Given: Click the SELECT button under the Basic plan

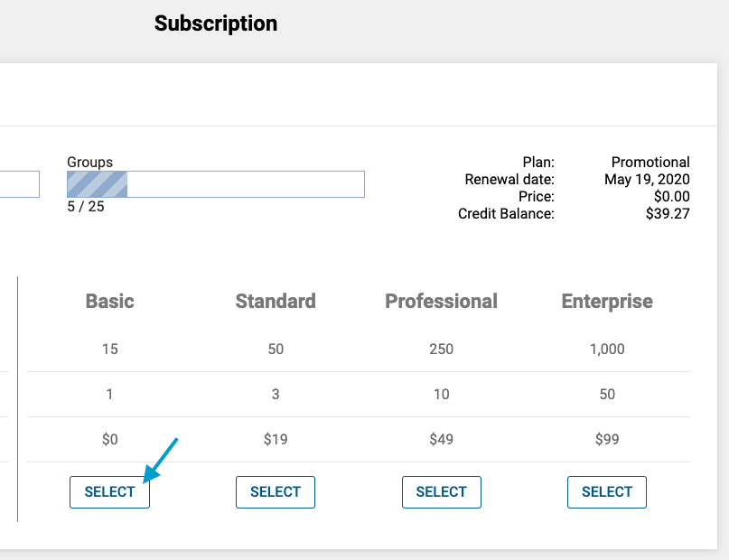Looking at the screenshot, I should pyautogui.click(x=109, y=491).
